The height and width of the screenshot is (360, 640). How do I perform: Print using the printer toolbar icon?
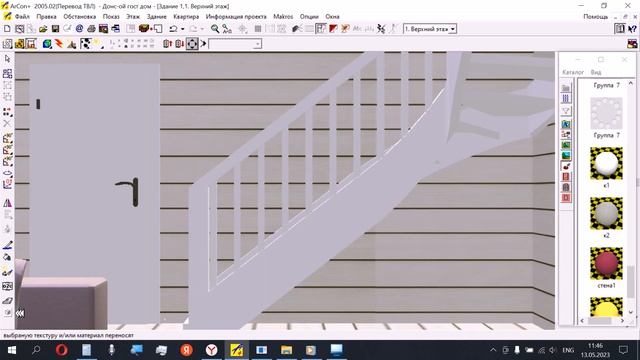(91, 29)
